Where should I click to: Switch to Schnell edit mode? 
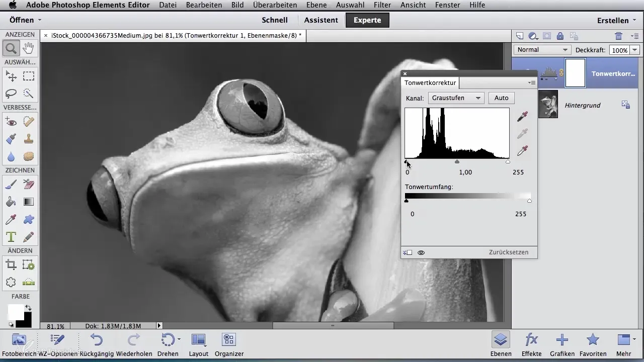pos(275,20)
